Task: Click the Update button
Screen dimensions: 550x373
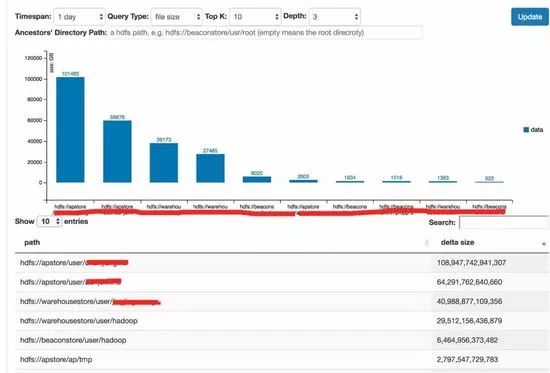Action: [x=530, y=17]
